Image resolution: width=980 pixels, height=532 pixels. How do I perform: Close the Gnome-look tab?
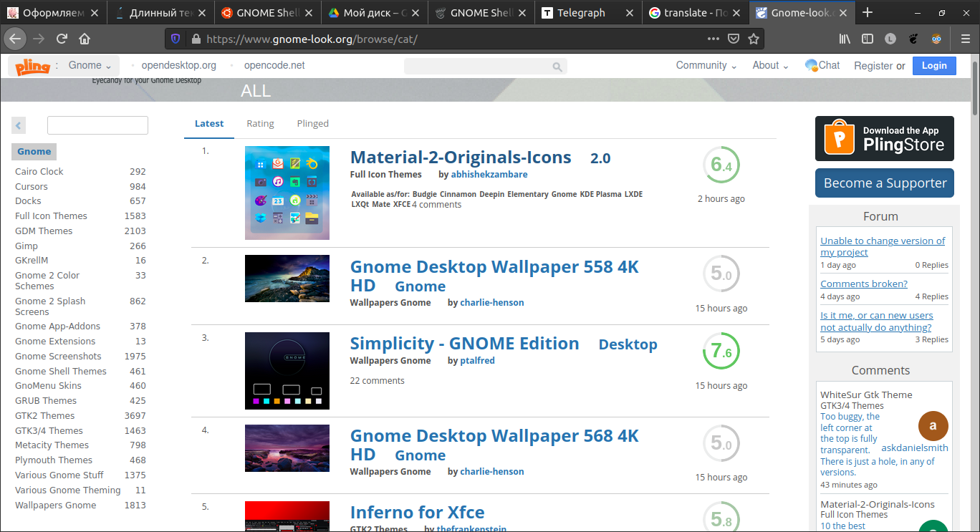[844, 12]
